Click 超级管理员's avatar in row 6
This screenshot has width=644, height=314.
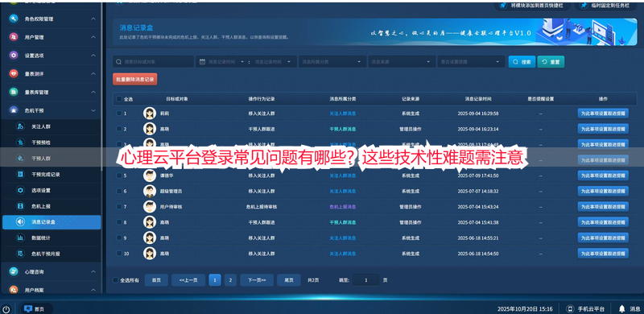click(150, 191)
